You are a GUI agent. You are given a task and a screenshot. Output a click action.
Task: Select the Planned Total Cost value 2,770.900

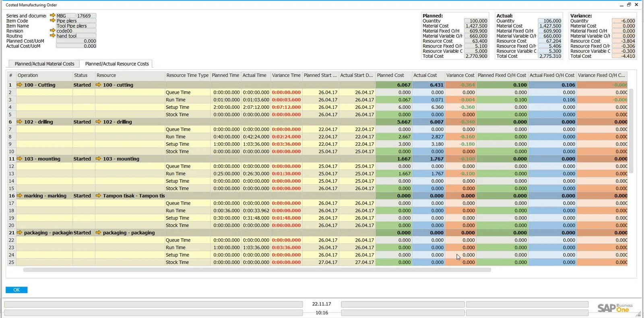tap(476, 56)
